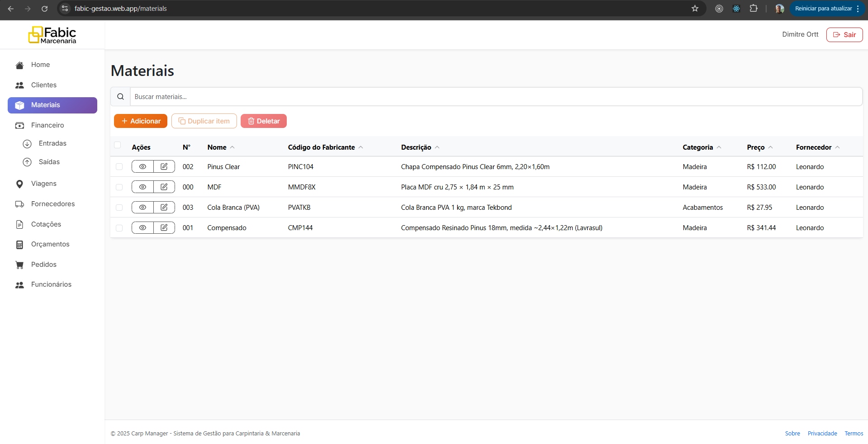Open Orçamentos in sidebar
This screenshot has width=868, height=444.
[x=52, y=244]
